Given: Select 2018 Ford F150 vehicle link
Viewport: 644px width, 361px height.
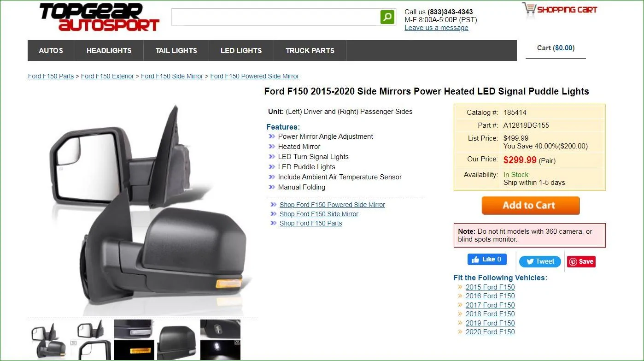Looking at the screenshot, I should click(490, 314).
